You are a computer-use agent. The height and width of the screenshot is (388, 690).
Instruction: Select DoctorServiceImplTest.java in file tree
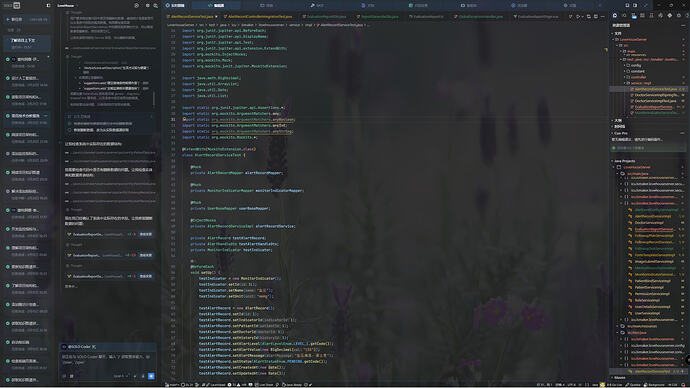click(655, 101)
